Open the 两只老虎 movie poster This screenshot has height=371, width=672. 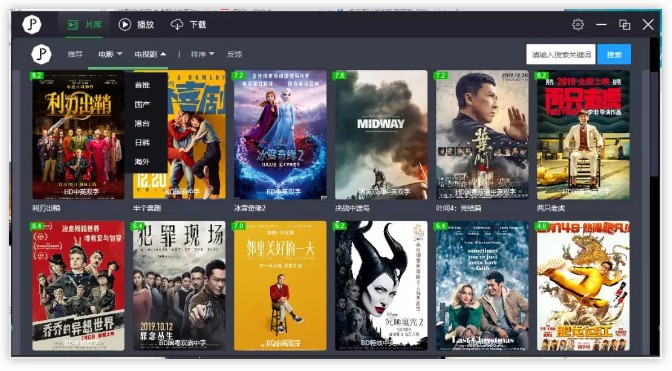(583, 135)
